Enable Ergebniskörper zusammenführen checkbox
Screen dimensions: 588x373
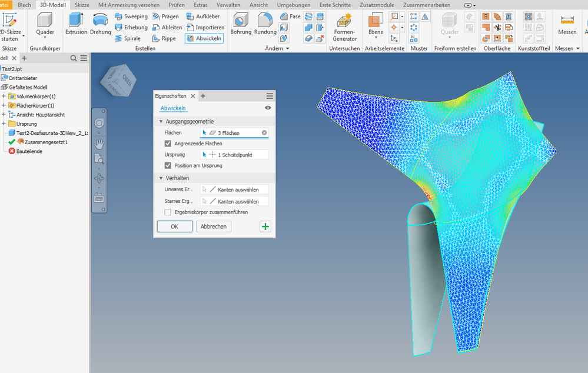pos(168,212)
